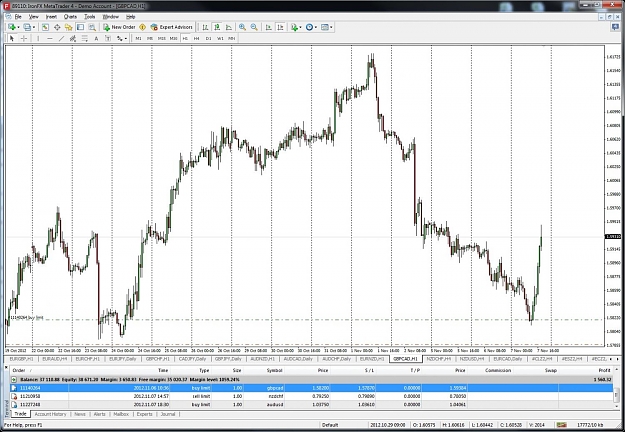Open the File menu

click(x=18, y=17)
